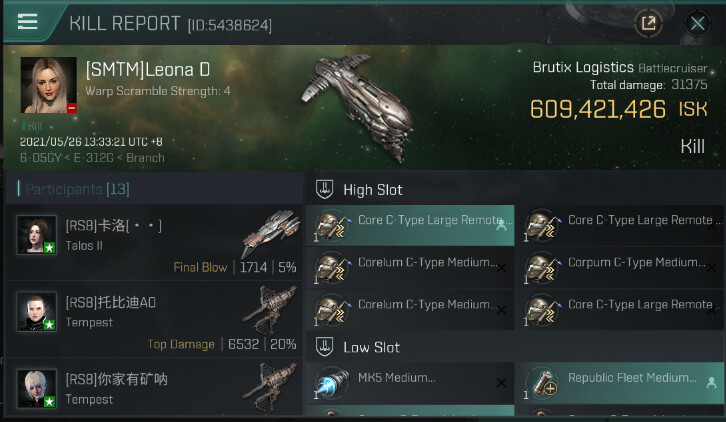This screenshot has height=422, width=726.
Task: Select participant 你家有矿呐 portrait
Action: click(37, 388)
